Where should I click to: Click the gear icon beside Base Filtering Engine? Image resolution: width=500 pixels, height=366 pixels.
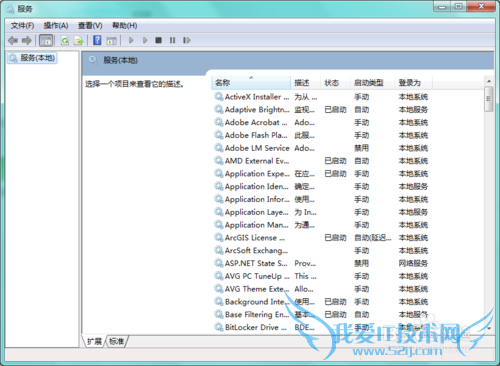coord(219,314)
